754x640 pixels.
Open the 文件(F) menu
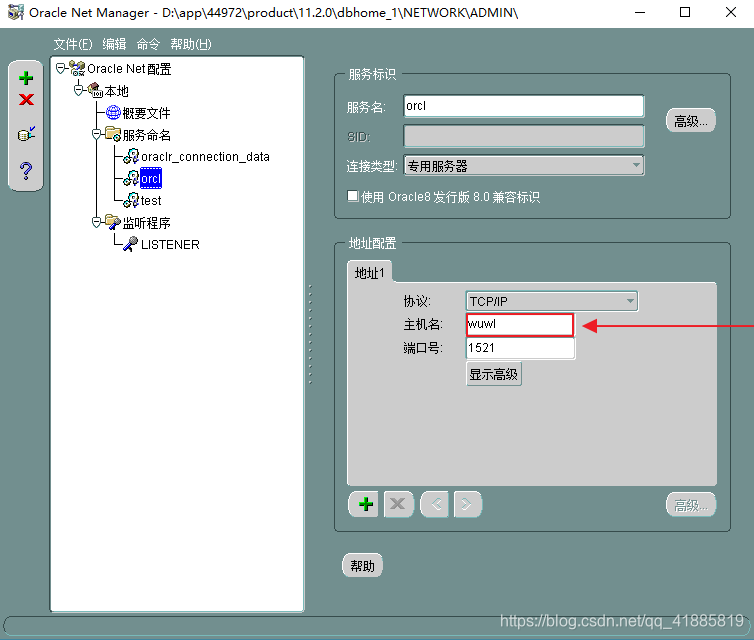[73, 44]
